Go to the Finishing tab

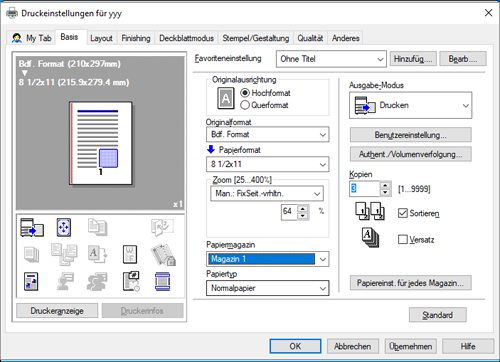coord(136,38)
